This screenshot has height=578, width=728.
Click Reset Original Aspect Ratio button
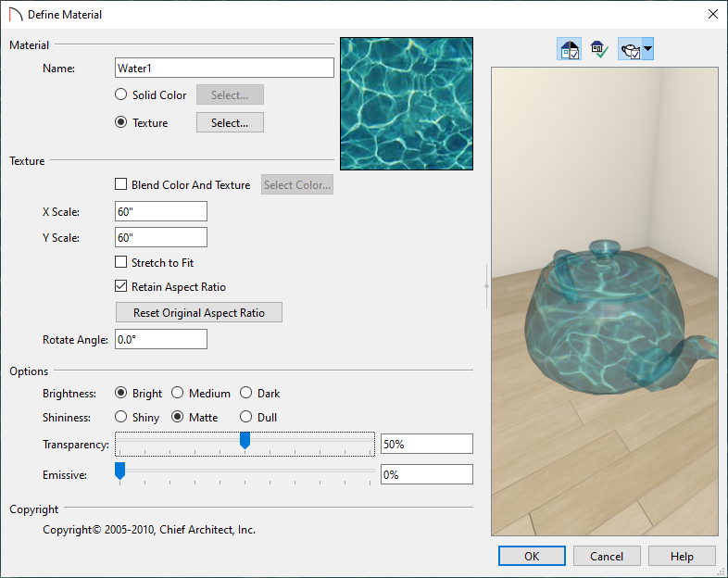coord(199,312)
